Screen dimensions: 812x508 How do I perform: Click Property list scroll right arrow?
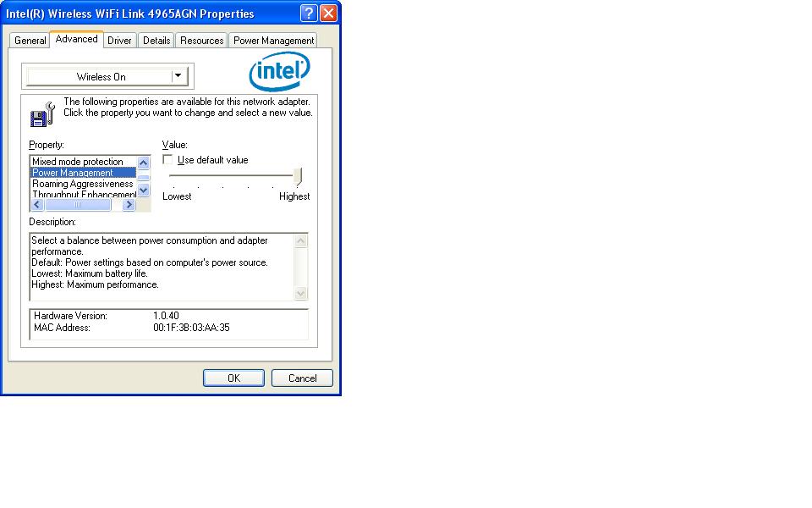coord(129,205)
